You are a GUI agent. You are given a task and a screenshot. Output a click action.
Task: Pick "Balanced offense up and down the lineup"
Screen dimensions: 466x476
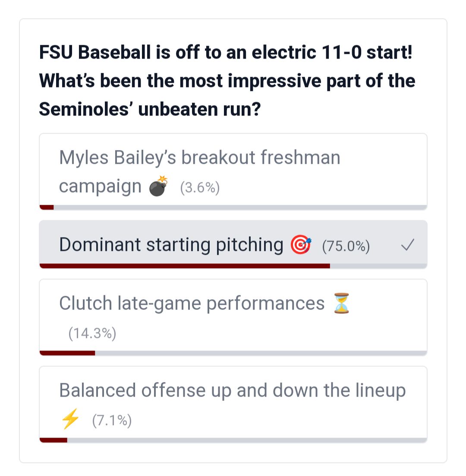pyautogui.click(x=232, y=390)
